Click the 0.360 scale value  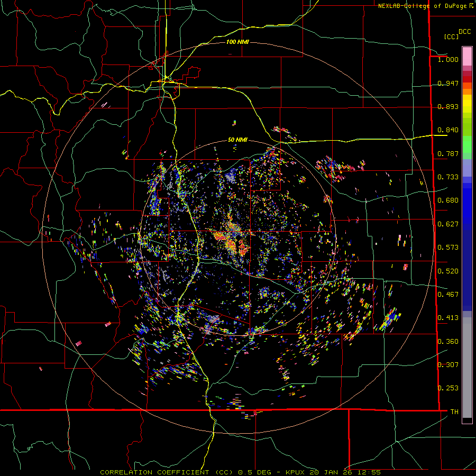pos(448,342)
